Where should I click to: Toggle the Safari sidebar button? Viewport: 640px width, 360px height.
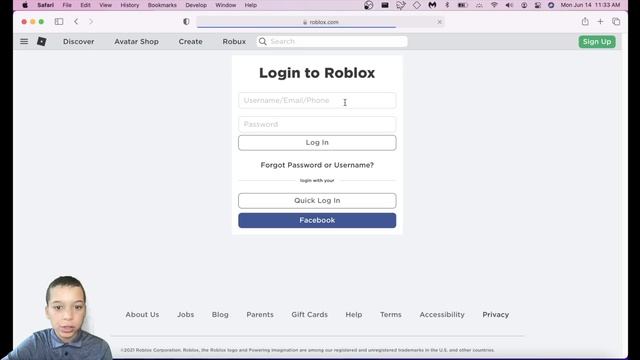[59, 22]
